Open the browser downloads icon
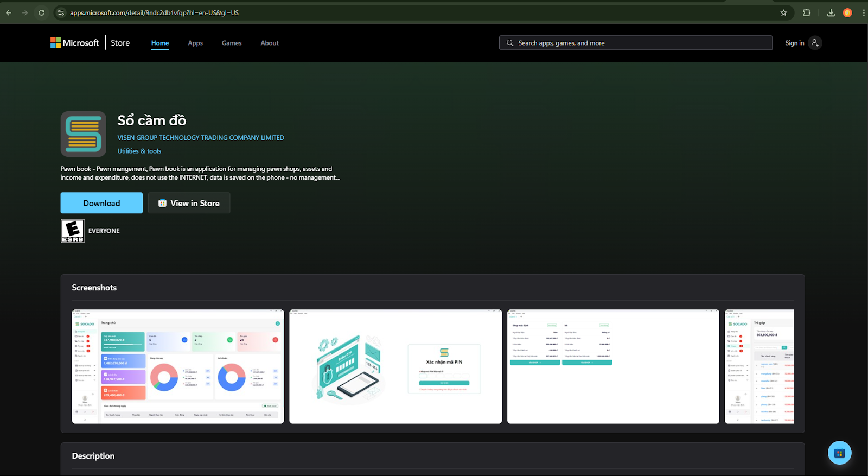Screen dimensions: 868x476 tap(831, 12)
